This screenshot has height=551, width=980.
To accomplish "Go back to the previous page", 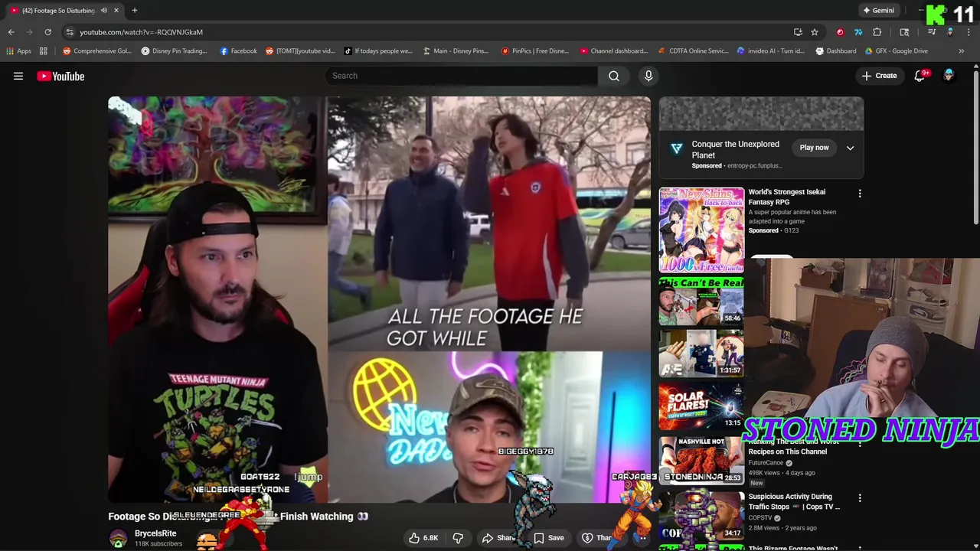I will [11, 32].
